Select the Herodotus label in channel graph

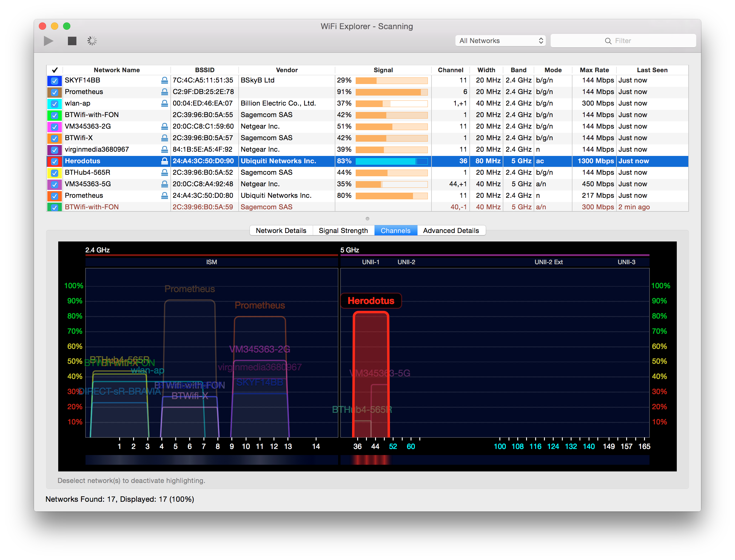[x=371, y=301]
